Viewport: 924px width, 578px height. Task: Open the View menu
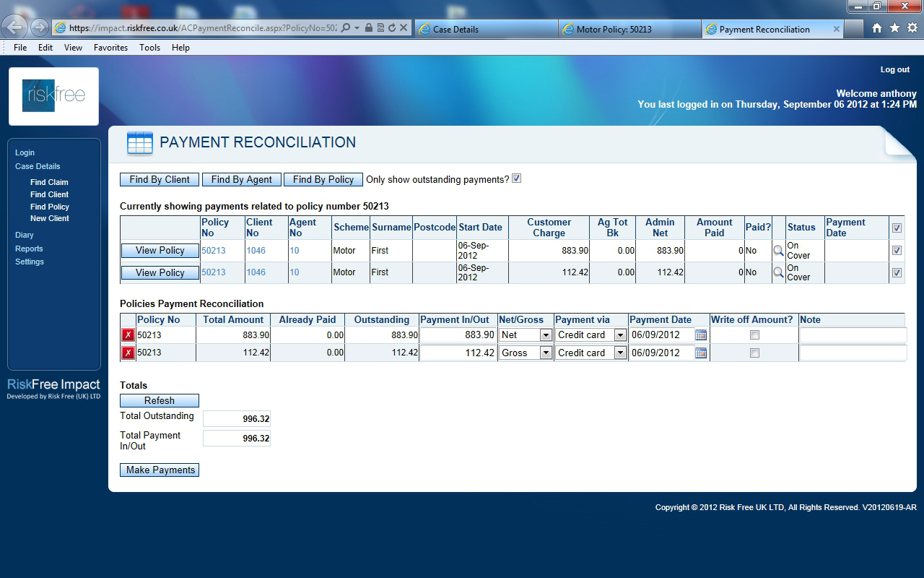[73, 48]
